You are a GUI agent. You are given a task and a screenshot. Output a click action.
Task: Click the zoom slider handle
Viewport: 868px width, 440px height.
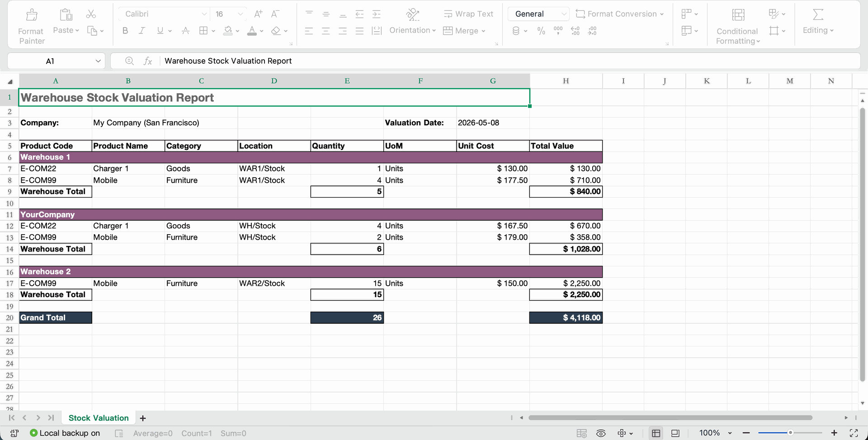pos(790,433)
